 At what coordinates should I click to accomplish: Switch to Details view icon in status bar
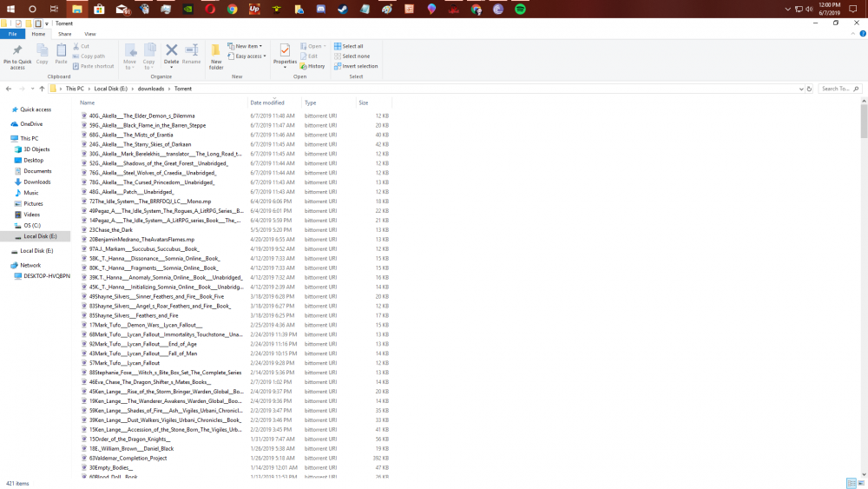pos(852,484)
